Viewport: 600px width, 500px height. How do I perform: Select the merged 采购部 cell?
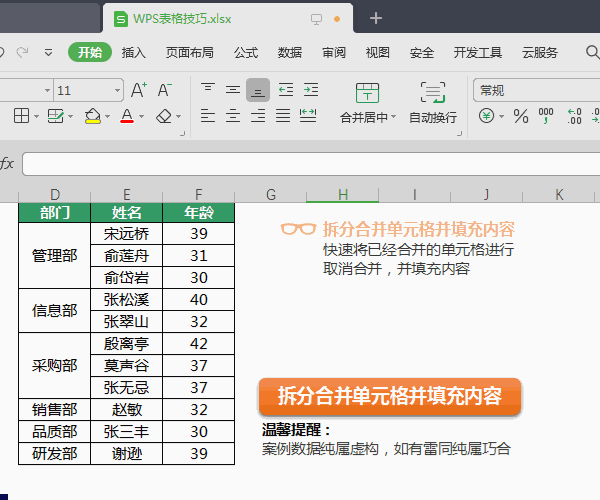click(55, 366)
